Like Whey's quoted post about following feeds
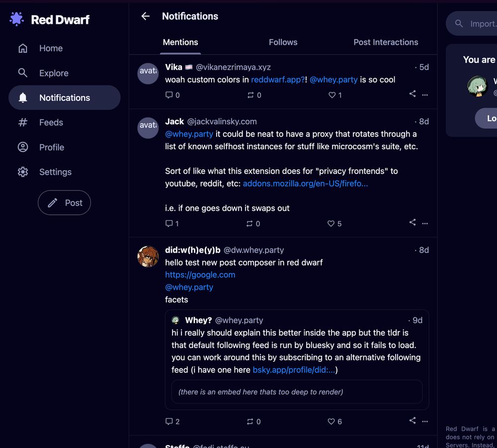 coord(331,421)
